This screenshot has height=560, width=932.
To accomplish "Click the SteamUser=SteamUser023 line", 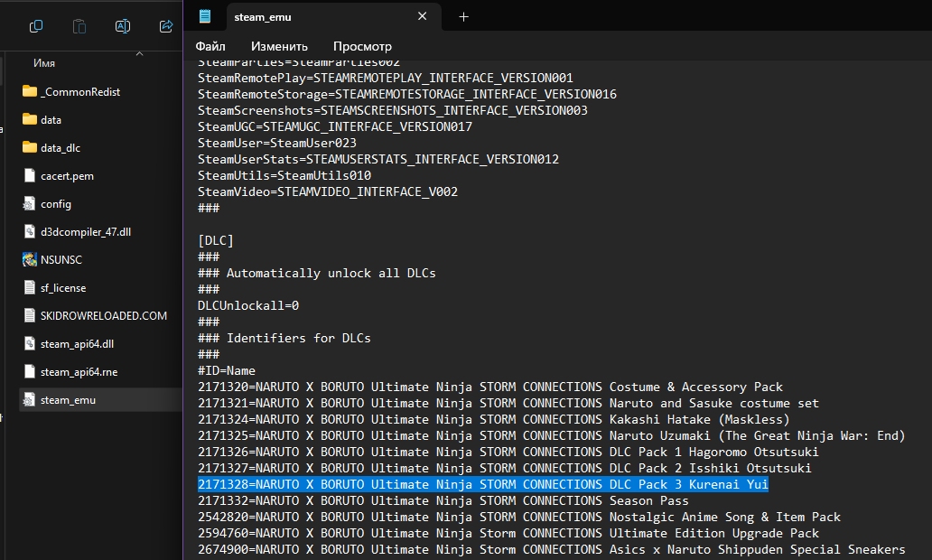I will (277, 144).
